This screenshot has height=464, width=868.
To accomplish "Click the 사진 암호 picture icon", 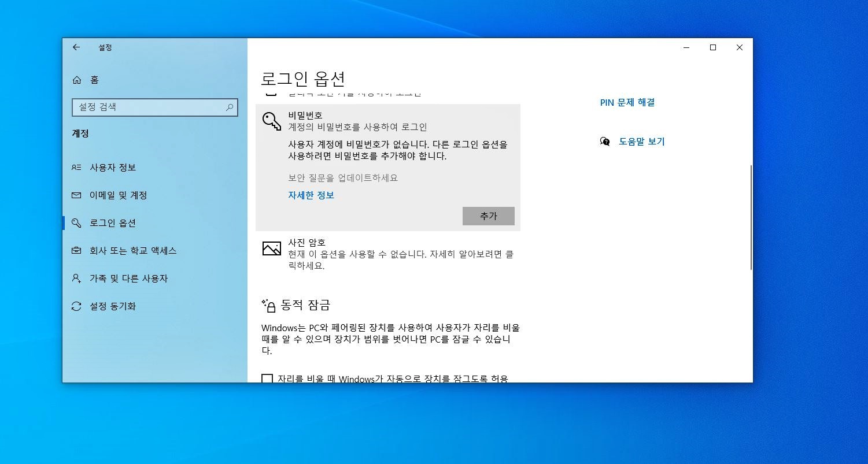I will click(272, 248).
